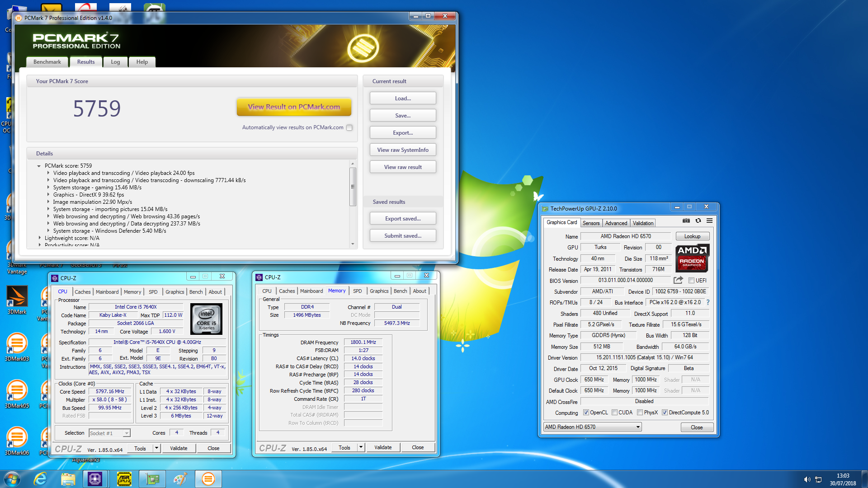Open the Socket #1 selection dropdown
Screen dimensions: 868x488
pyautogui.click(x=127, y=433)
